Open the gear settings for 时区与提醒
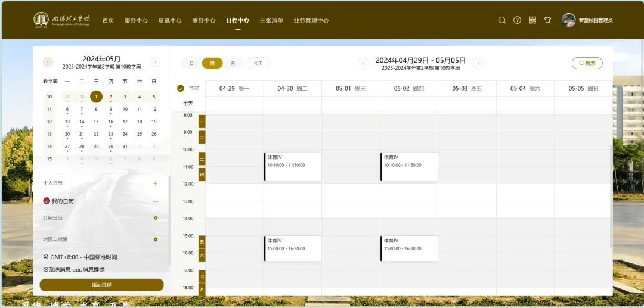This screenshot has width=644, height=308. [x=156, y=239]
